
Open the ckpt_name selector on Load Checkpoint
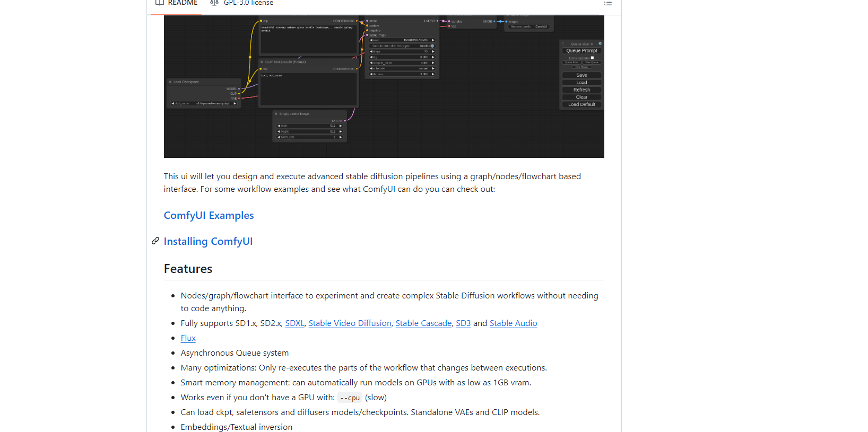point(204,103)
